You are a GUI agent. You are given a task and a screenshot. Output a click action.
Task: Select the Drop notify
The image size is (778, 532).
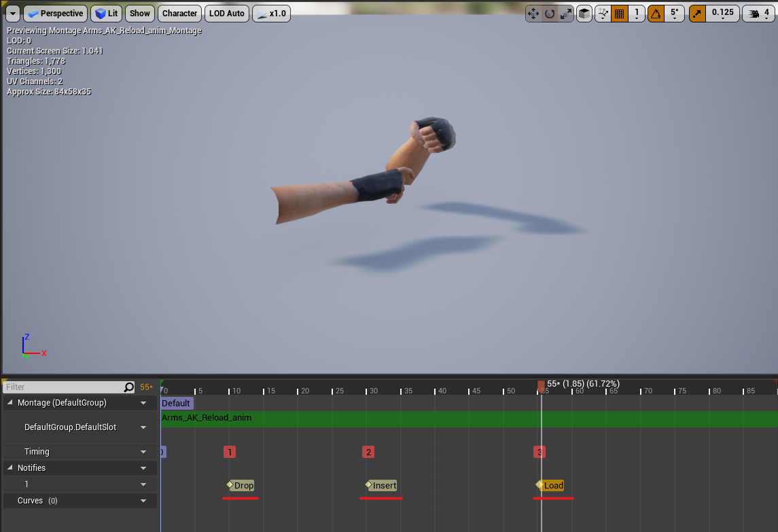tap(241, 485)
